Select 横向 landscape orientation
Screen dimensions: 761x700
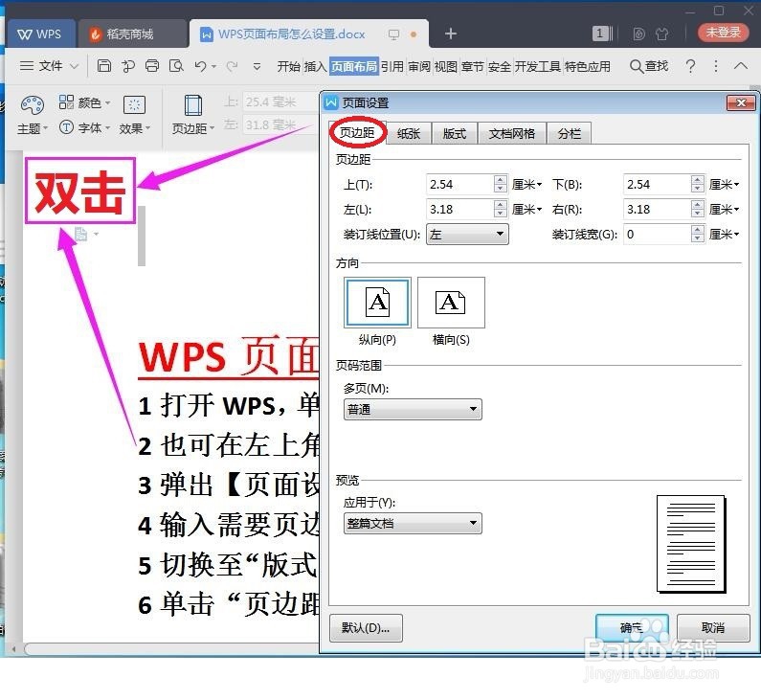pyautogui.click(x=451, y=303)
